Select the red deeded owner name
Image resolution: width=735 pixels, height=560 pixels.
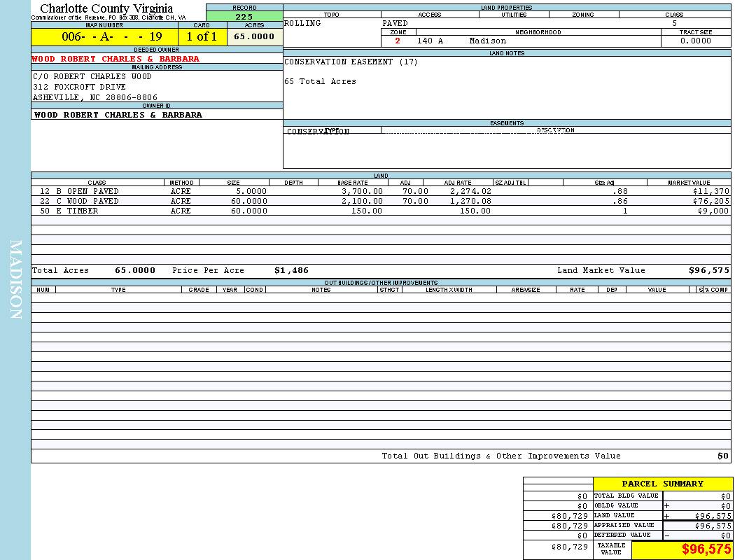(x=116, y=59)
